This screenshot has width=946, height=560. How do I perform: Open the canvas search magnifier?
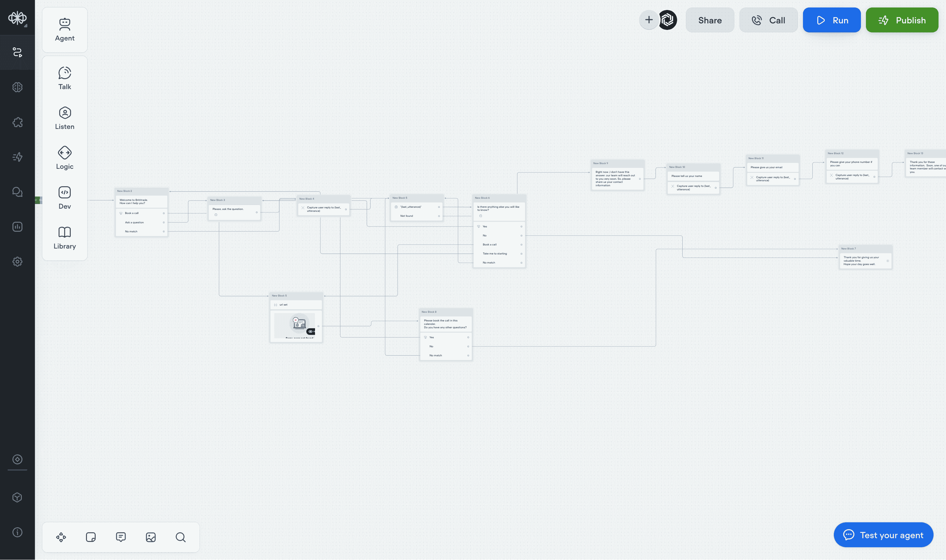pyautogui.click(x=180, y=537)
